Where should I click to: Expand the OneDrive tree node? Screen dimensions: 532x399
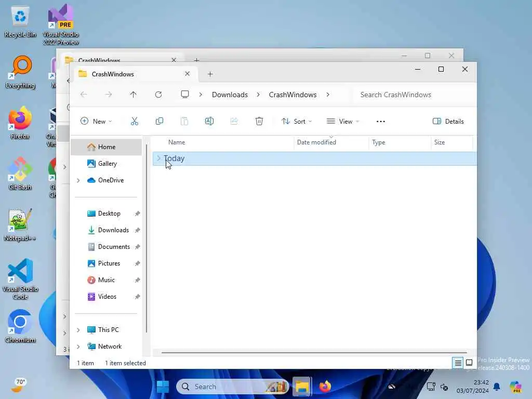[x=78, y=180]
